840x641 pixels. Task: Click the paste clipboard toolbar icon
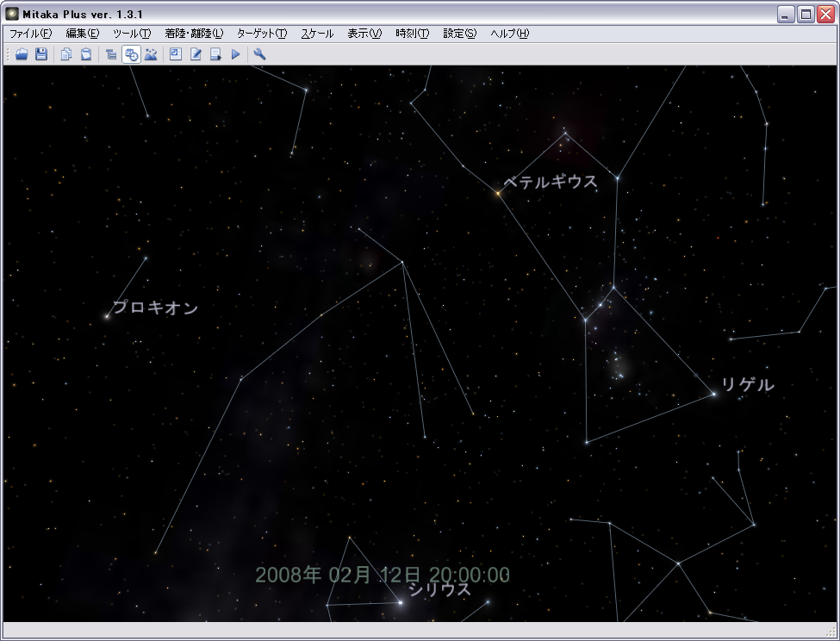[85, 54]
